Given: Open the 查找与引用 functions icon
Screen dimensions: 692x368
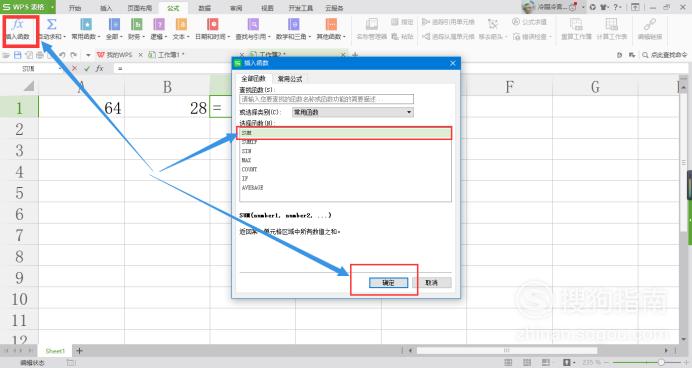Looking at the screenshot, I should coord(253,24).
